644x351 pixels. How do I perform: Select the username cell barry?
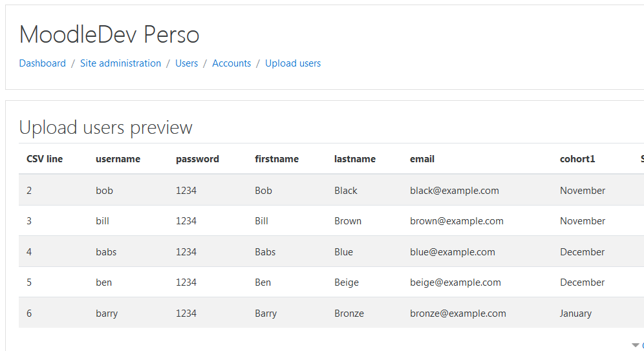coord(107,314)
